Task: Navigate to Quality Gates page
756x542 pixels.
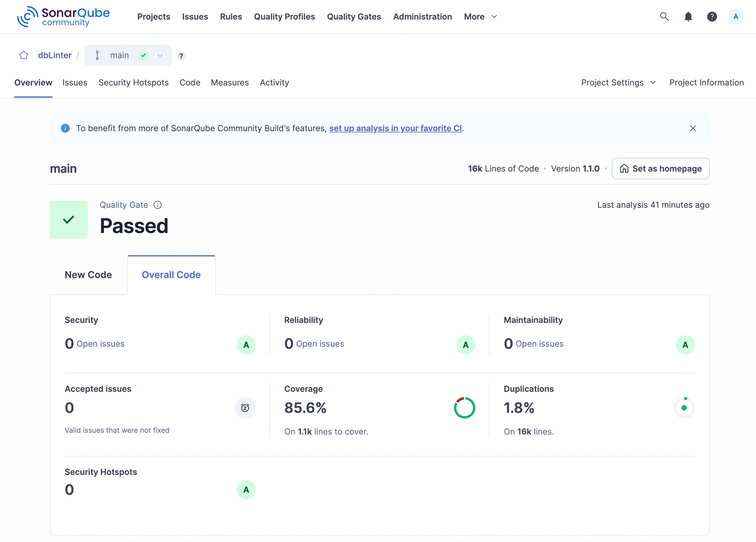Action: 354,16
